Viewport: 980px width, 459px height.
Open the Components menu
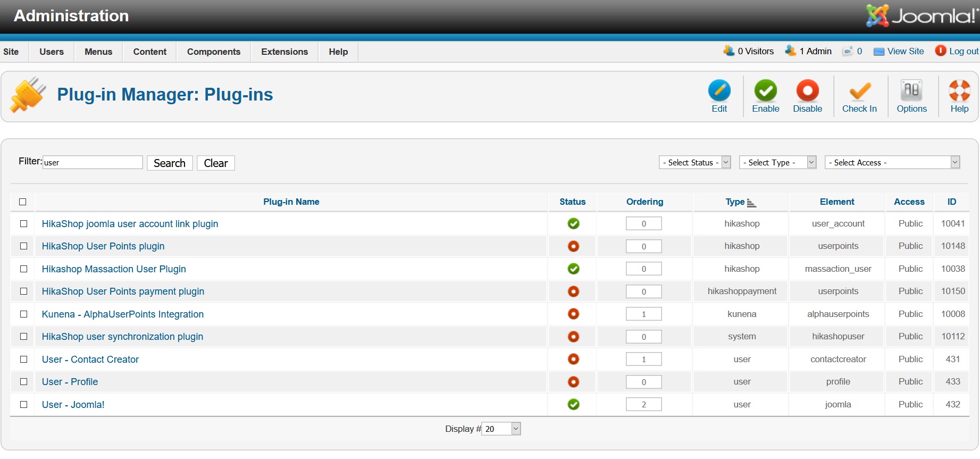coord(214,52)
